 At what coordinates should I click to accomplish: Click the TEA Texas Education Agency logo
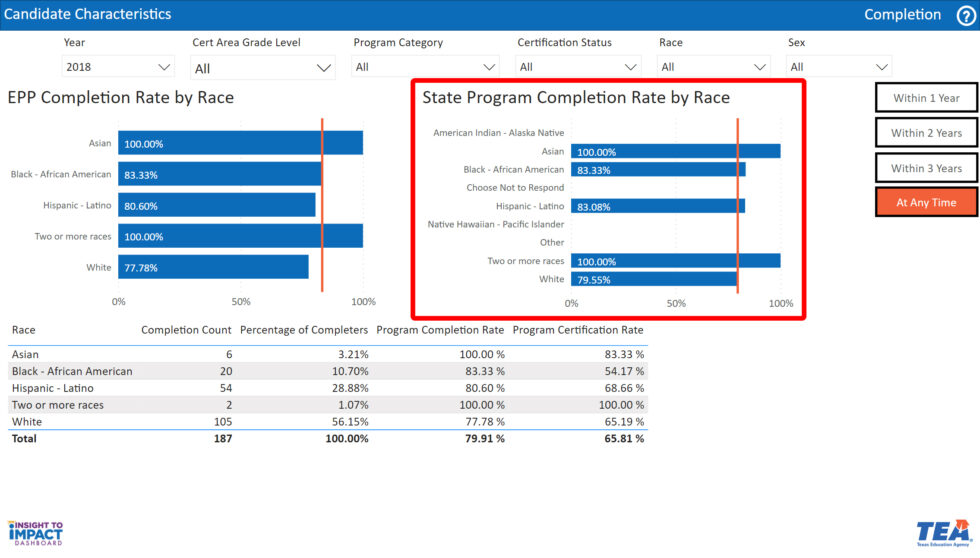pyautogui.click(x=943, y=532)
